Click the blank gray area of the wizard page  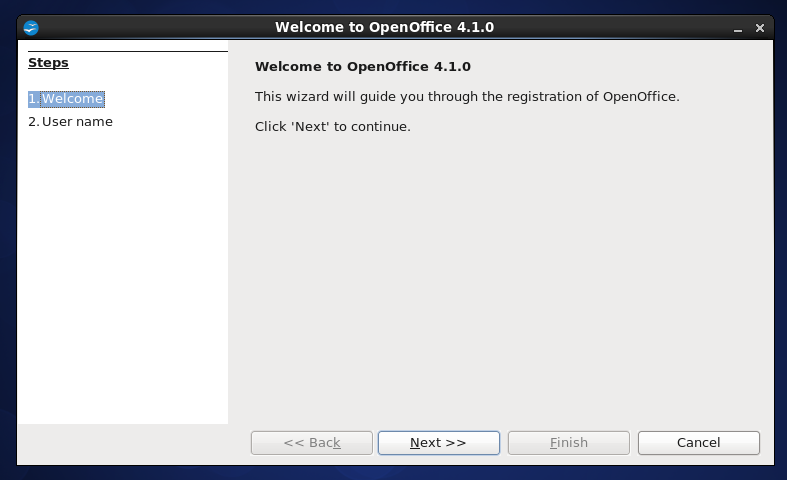click(500, 280)
